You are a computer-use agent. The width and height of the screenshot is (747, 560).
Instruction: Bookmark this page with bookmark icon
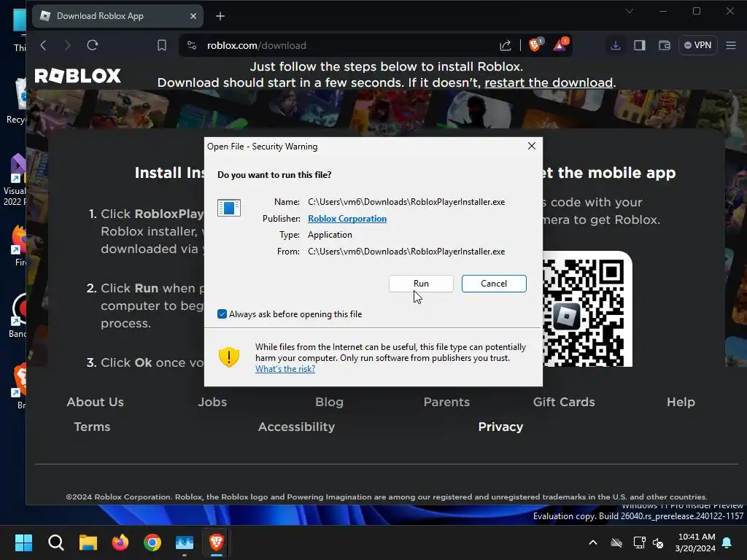pyautogui.click(x=162, y=45)
